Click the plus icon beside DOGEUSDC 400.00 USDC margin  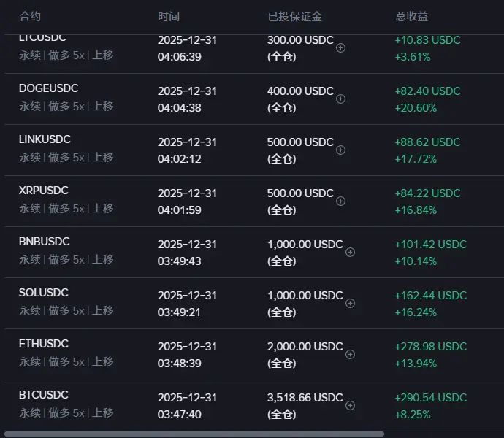(x=340, y=99)
